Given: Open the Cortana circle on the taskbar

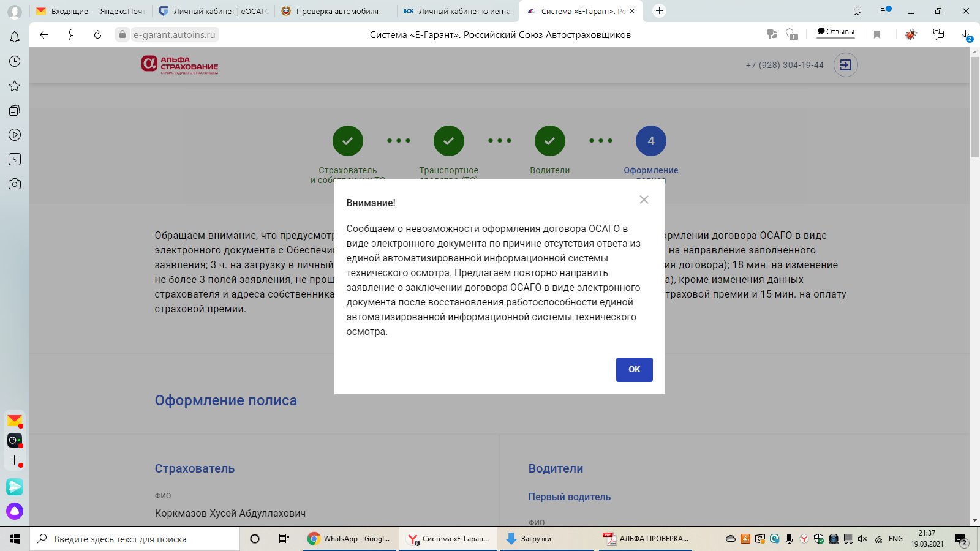Looking at the screenshot, I should 255,539.
